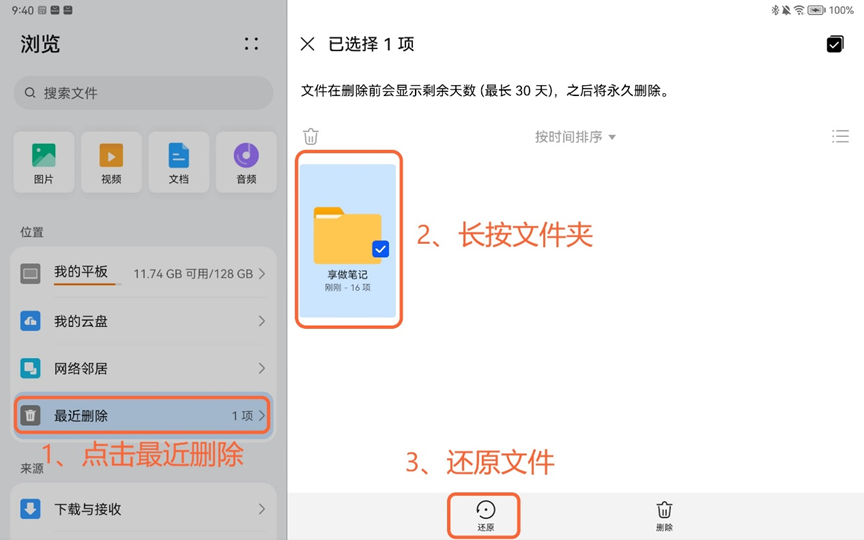Close selection mode with the X button

pos(308,44)
